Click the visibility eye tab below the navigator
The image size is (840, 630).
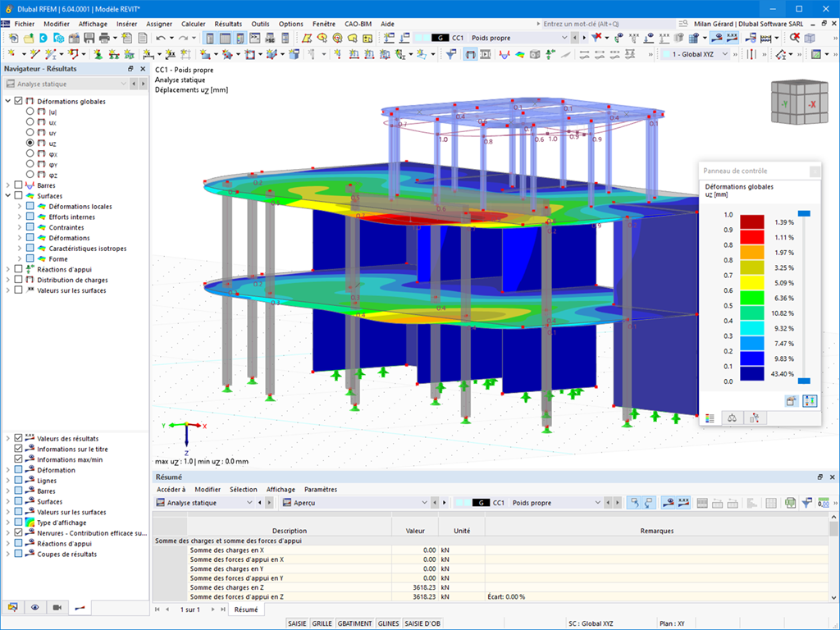click(x=34, y=607)
